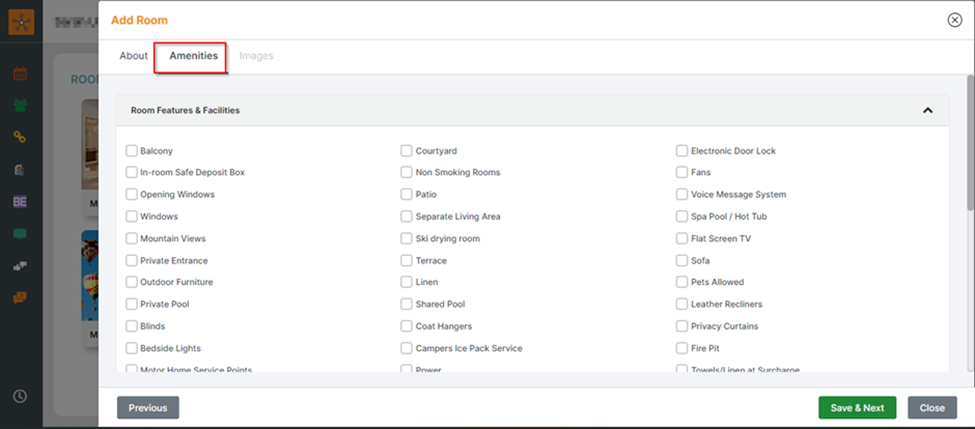Open the Images tab
Image resolution: width=975 pixels, height=429 pixels.
click(x=256, y=56)
